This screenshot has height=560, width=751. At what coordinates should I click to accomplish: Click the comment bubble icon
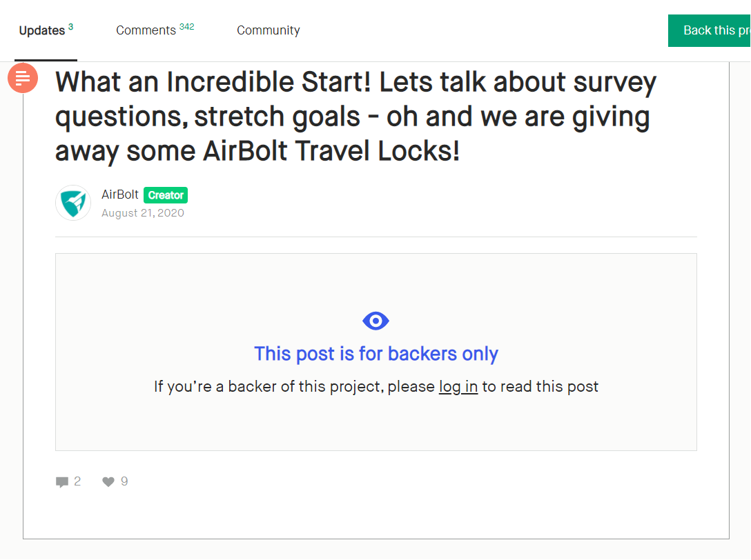point(62,481)
